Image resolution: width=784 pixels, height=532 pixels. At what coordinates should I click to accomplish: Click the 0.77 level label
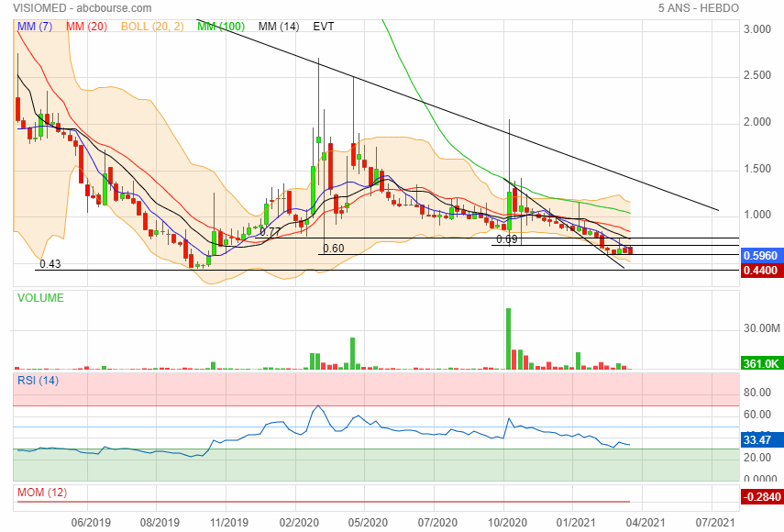pos(270,232)
